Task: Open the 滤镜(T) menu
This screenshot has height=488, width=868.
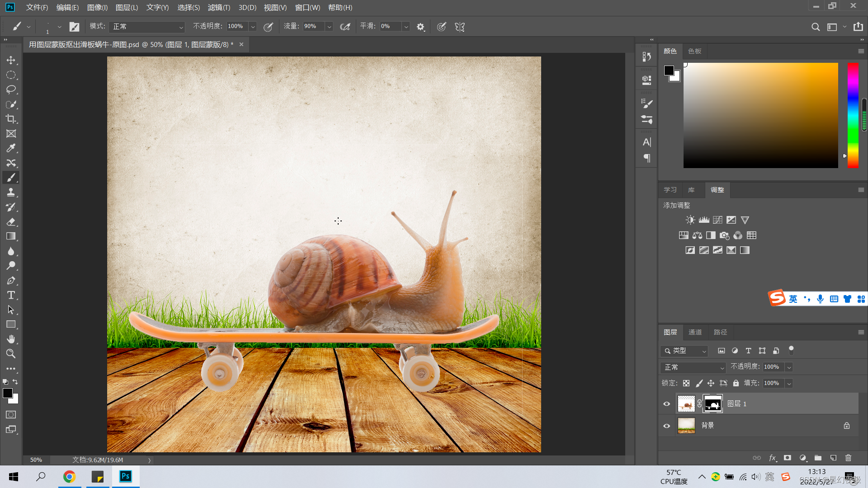Action: coord(219,8)
